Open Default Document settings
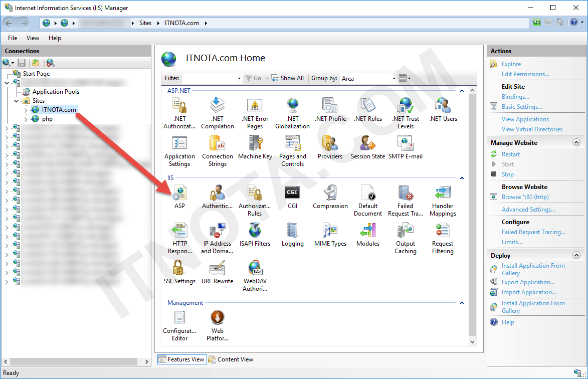 368,196
